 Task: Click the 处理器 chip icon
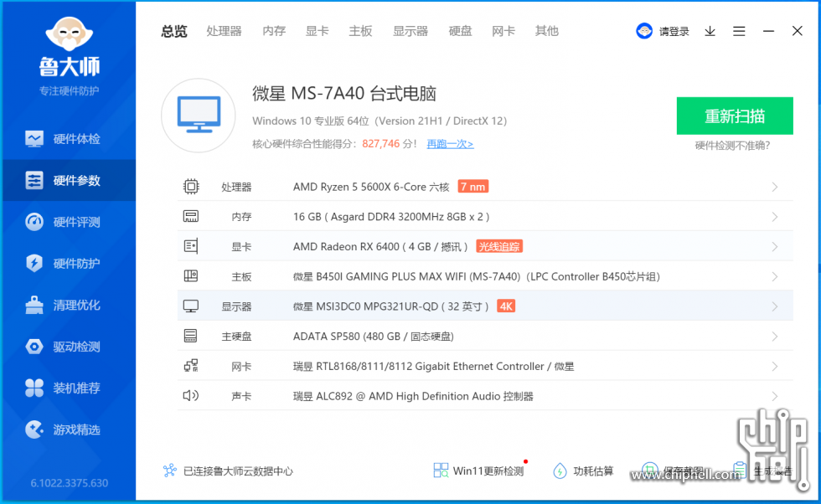(191, 187)
